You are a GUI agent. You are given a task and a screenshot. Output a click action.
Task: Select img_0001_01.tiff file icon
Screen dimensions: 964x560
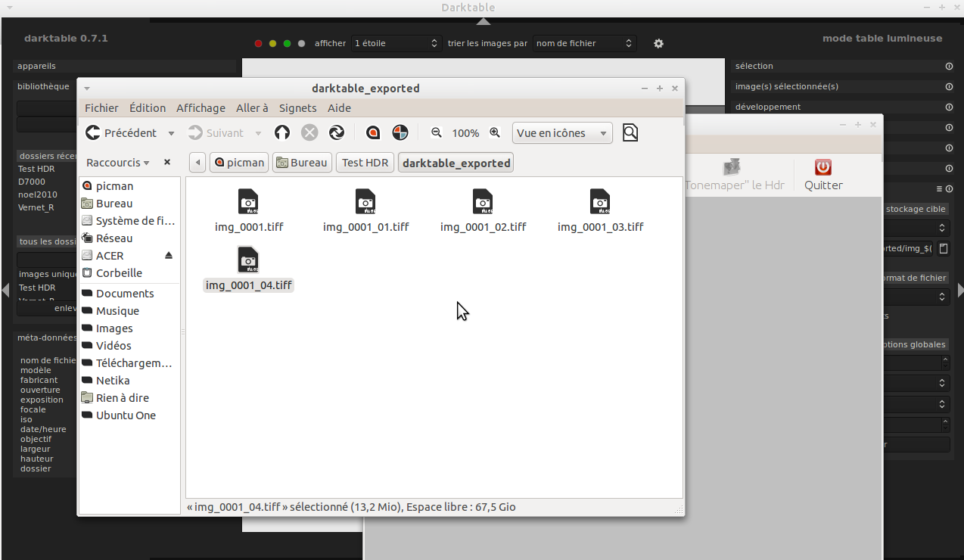coord(365,202)
